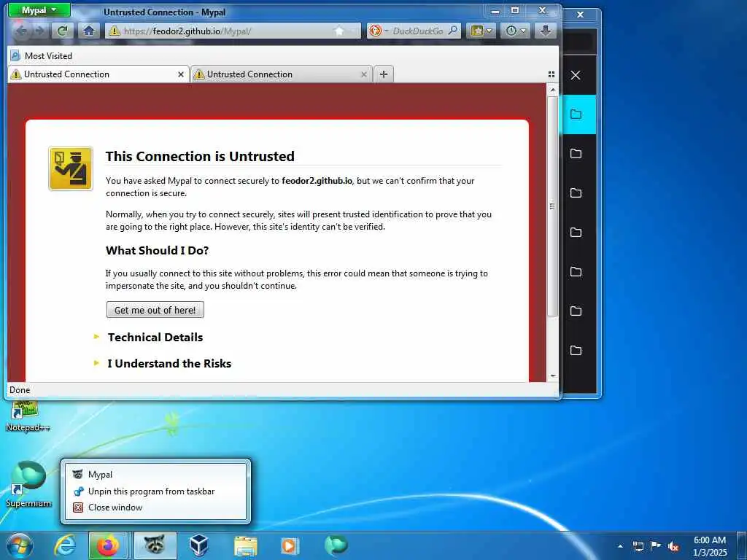Open the history clock dropdown

coord(516,31)
